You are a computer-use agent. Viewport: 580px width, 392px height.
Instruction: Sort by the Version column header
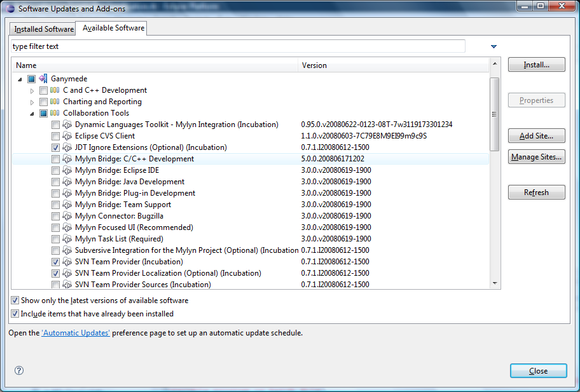pyautogui.click(x=393, y=65)
